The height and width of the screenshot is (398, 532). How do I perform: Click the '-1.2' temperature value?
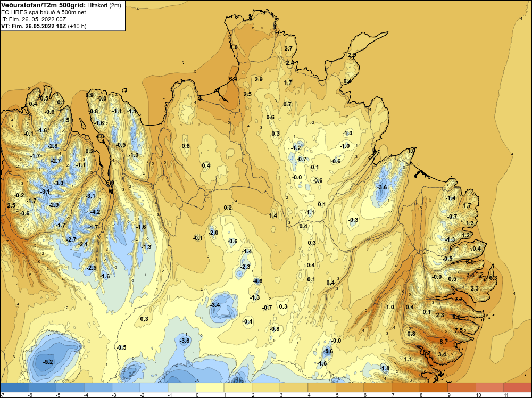point(296,148)
